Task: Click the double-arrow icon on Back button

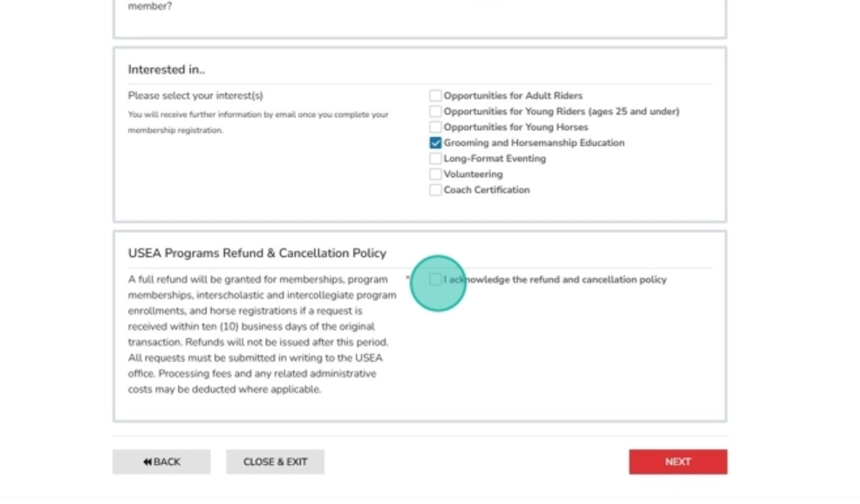Action: pyautogui.click(x=147, y=462)
